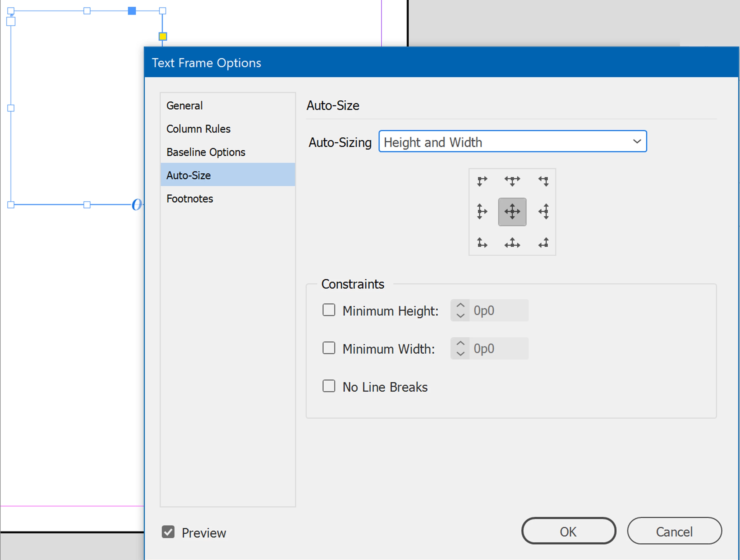Uncheck the Preview checkbox

168,532
